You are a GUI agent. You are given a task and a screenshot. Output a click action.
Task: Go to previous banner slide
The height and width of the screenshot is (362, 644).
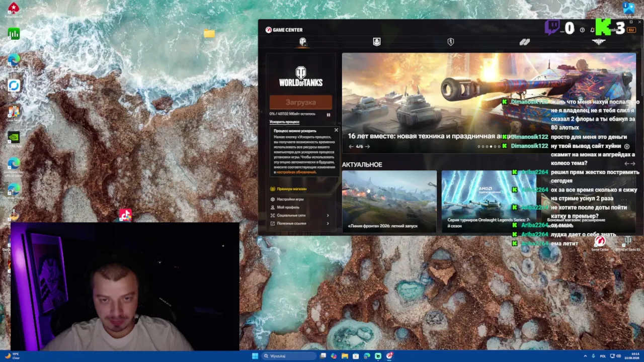[351, 146]
